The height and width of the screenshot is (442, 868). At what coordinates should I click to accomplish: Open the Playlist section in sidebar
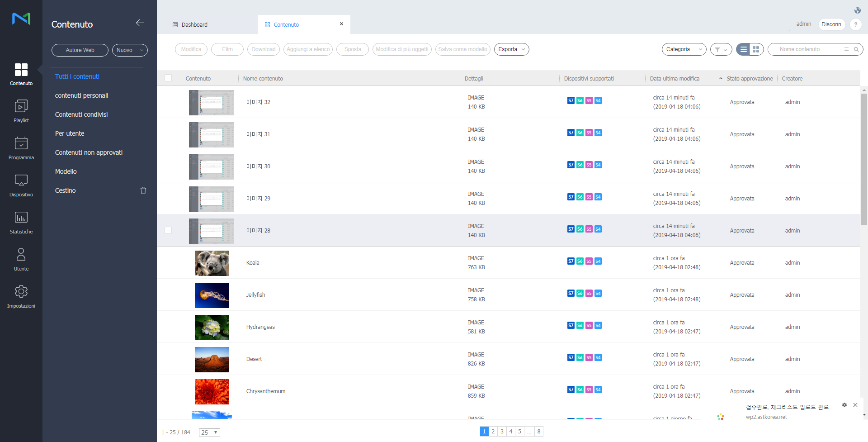click(x=21, y=111)
